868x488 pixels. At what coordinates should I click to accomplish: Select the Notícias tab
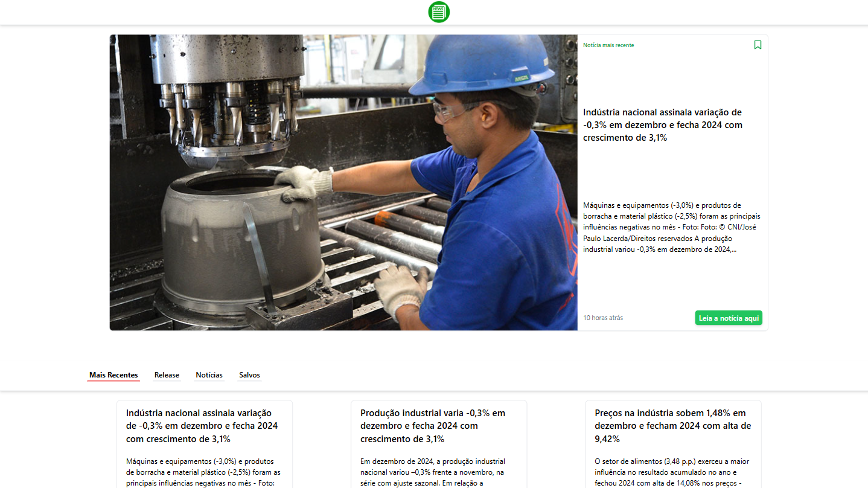[x=209, y=375]
